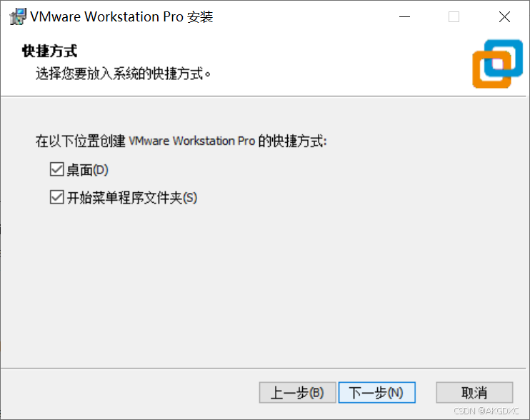Click the 桌面(D) label text
The height and width of the screenshot is (420, 530).
pos(88,169)
